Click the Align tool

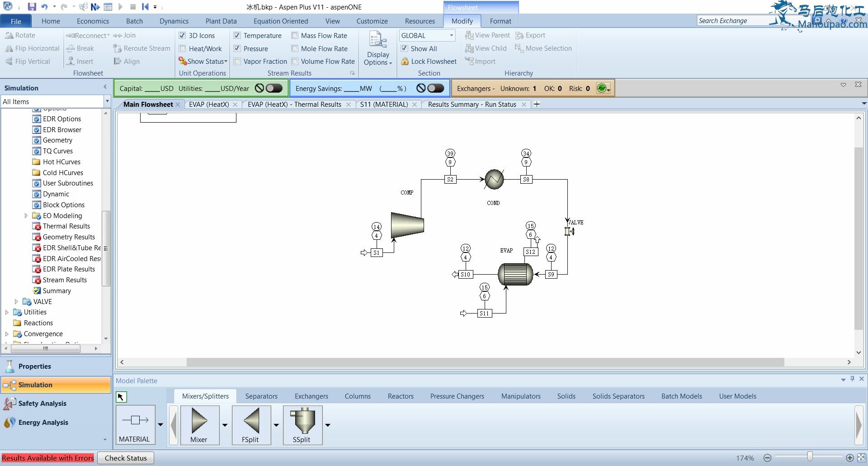[126, 62]
